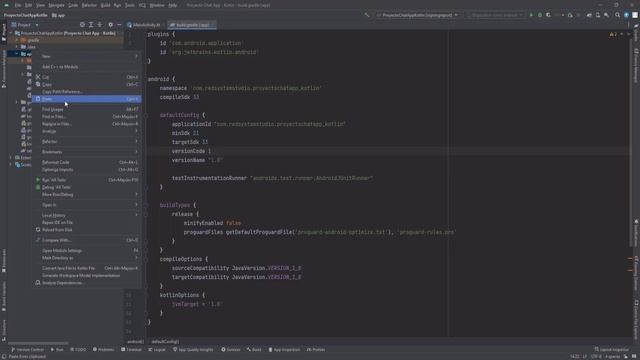Click Expand All icon in Project panel

click(x=91, y=25)
